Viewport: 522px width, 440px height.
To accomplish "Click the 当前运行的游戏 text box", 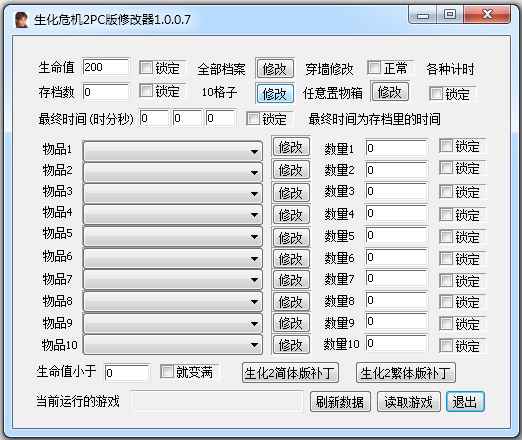I will coord(217,401).
